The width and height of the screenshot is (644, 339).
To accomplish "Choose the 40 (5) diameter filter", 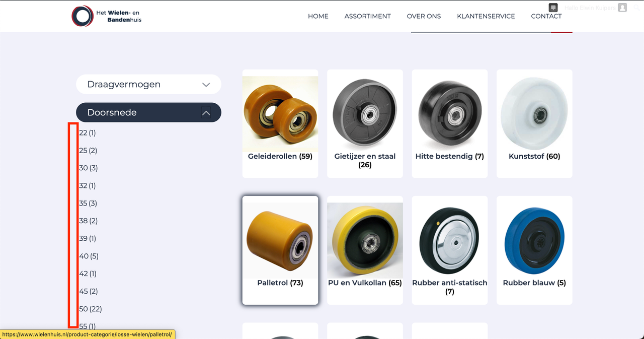I will (x=89, y=256).
